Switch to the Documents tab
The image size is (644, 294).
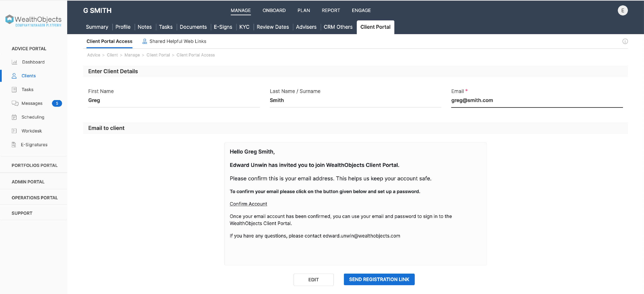click(x=193, y=27)
